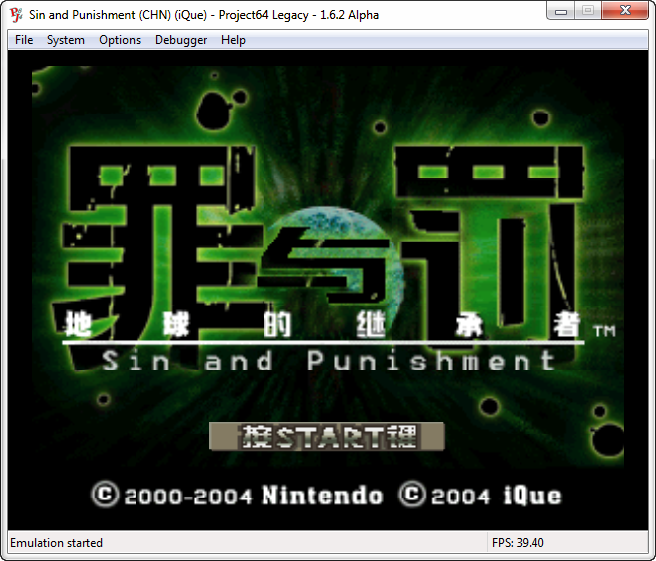Open the File menu

pos(24,40)
